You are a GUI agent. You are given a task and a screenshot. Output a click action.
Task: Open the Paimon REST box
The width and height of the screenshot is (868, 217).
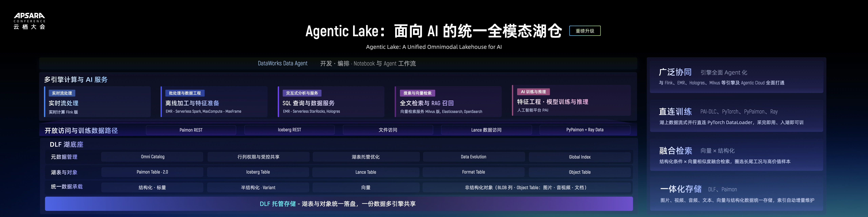tap(191, 130)
